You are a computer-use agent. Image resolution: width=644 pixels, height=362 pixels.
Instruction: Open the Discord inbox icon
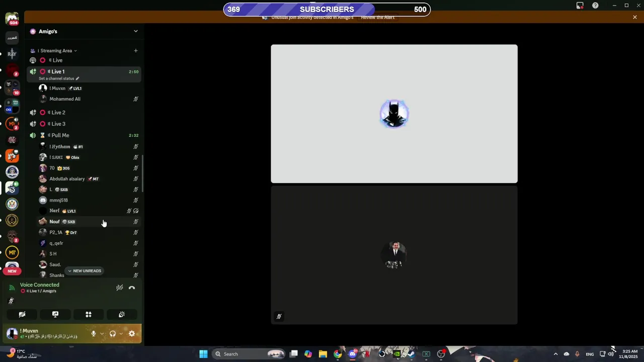pos(580,6)
